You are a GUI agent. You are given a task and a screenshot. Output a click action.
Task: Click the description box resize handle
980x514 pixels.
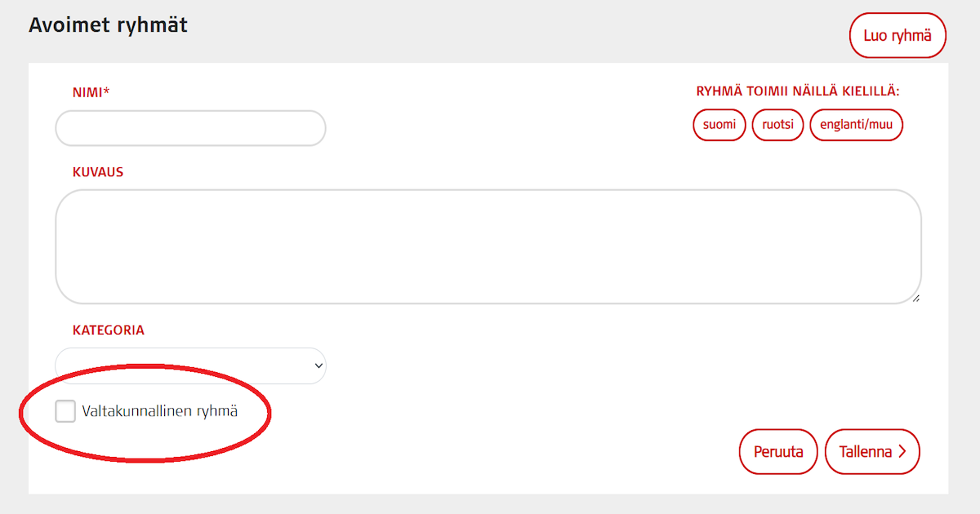[916, 298]
